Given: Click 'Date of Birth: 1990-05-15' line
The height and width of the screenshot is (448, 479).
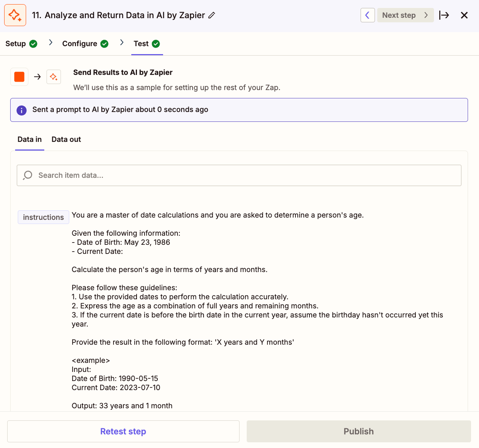Looking at the screenshot, I should (x=115, y=378).
